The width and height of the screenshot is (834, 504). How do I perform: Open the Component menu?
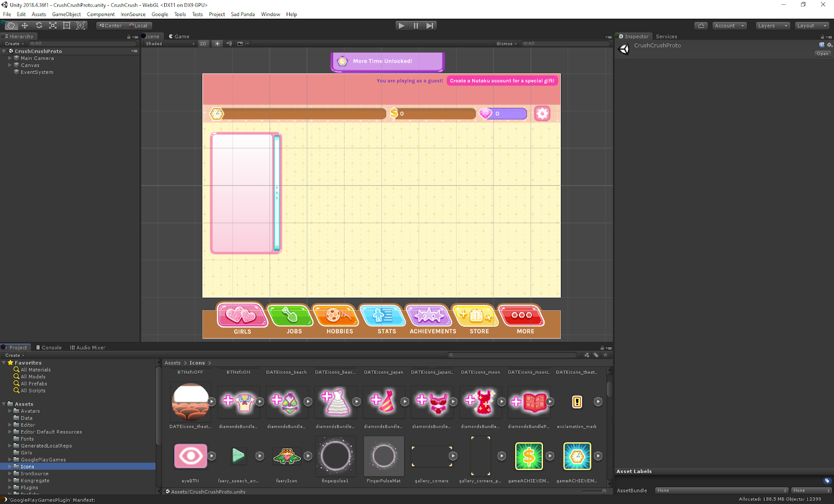(101, 14)
